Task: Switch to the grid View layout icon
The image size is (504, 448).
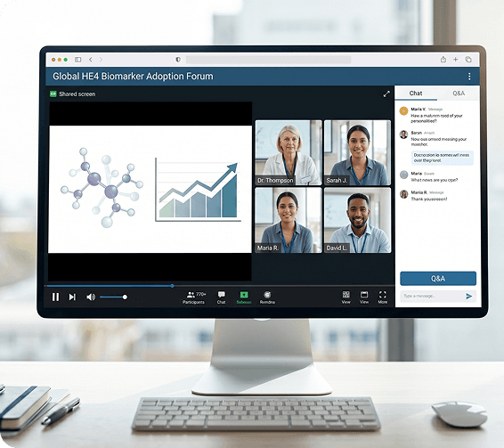Action: [345, 294]
